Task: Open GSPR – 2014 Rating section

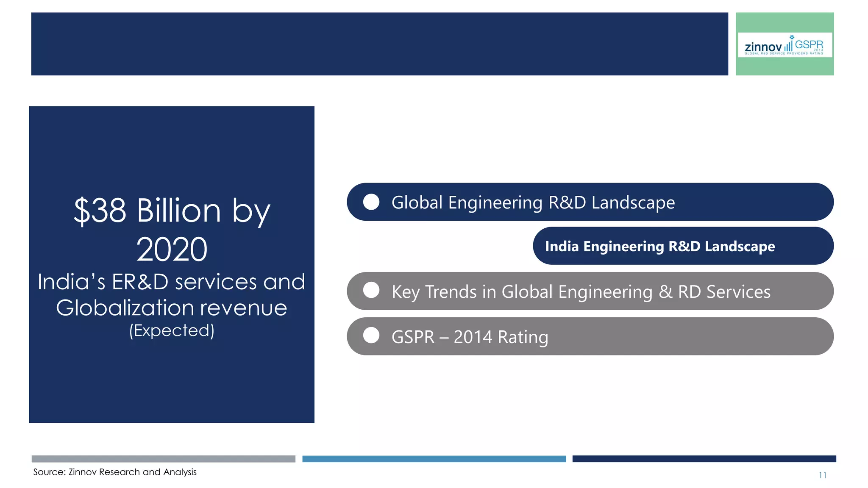Action: coord(470,337)
